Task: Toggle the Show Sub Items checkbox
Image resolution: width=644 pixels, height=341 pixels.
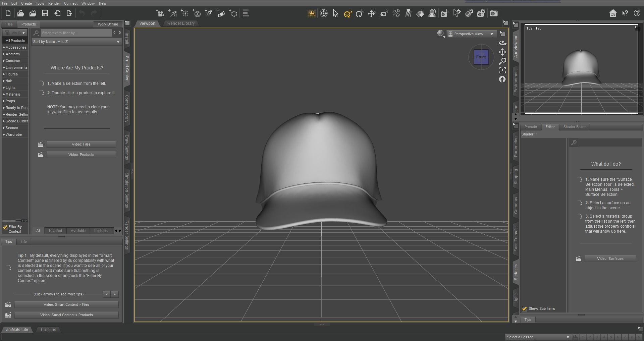Action: 525,309
